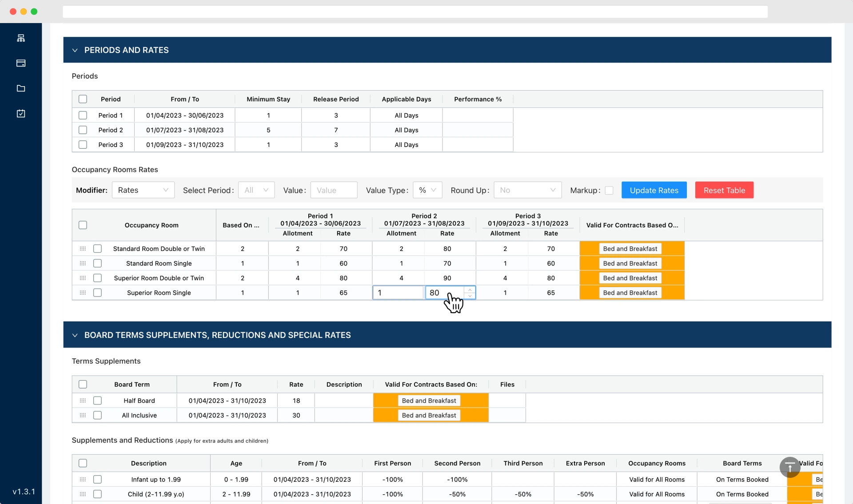Select all periods via header checkbox

point(83,99)
